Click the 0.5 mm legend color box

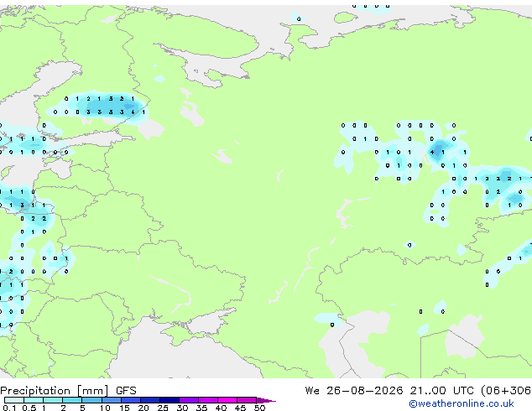click(34, 400)
